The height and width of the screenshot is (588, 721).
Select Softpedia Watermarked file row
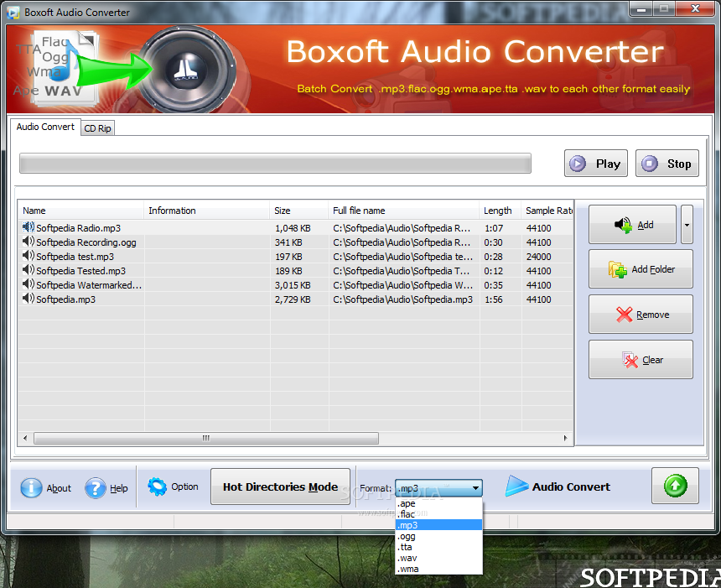[x=295, y=285]
